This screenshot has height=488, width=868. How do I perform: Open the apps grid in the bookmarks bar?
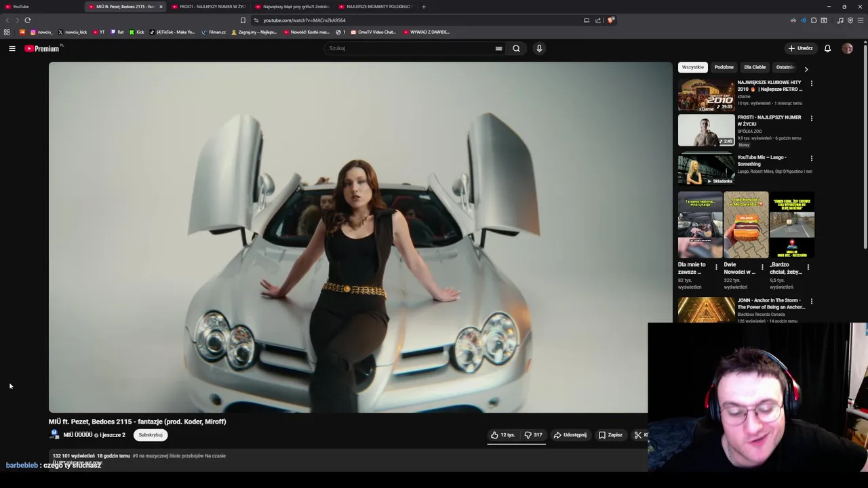coord(7,32)
